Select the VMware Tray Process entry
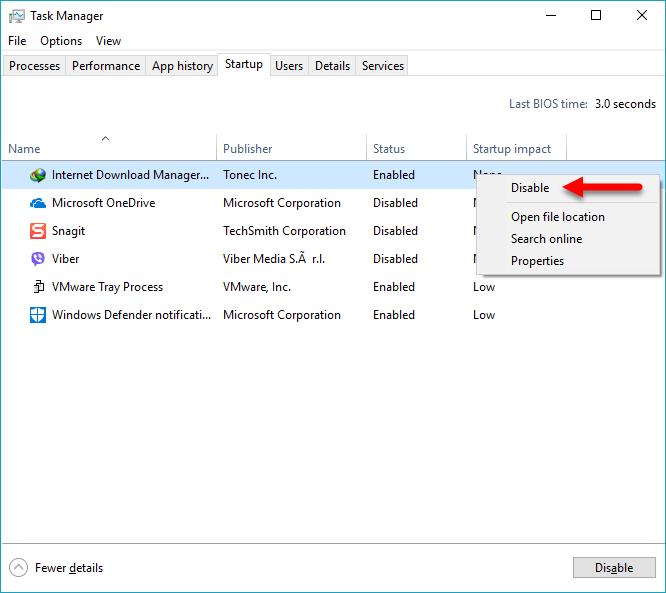The image size is (666, 593). [107, 287]
